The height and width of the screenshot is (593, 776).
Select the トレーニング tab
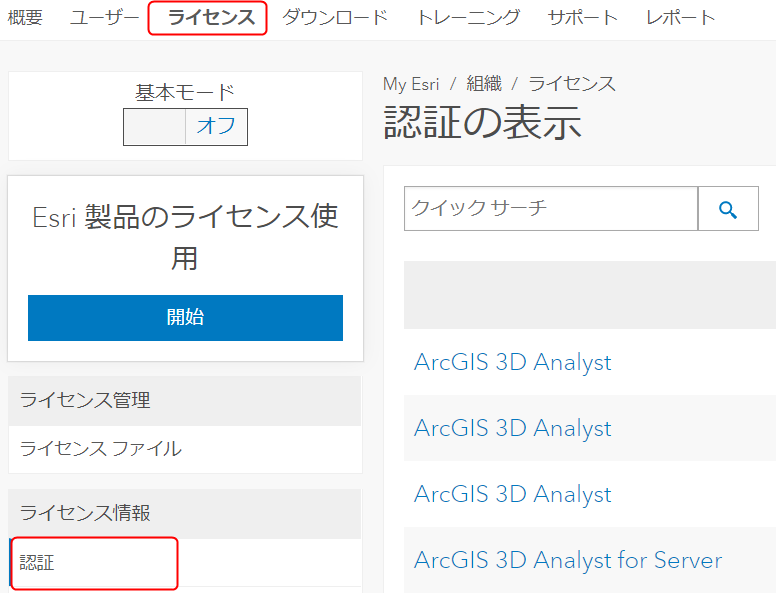click(469, 18)
